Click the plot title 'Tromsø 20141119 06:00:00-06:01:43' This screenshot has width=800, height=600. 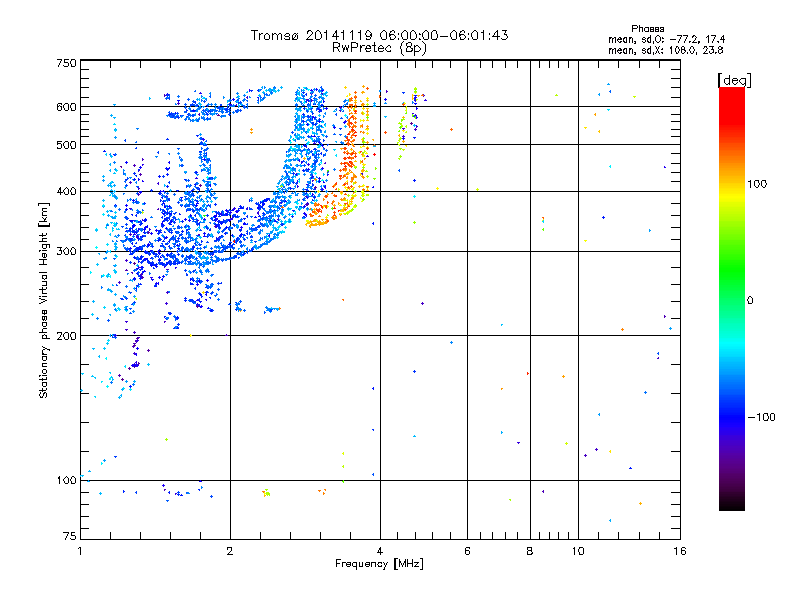pos(379,35)
